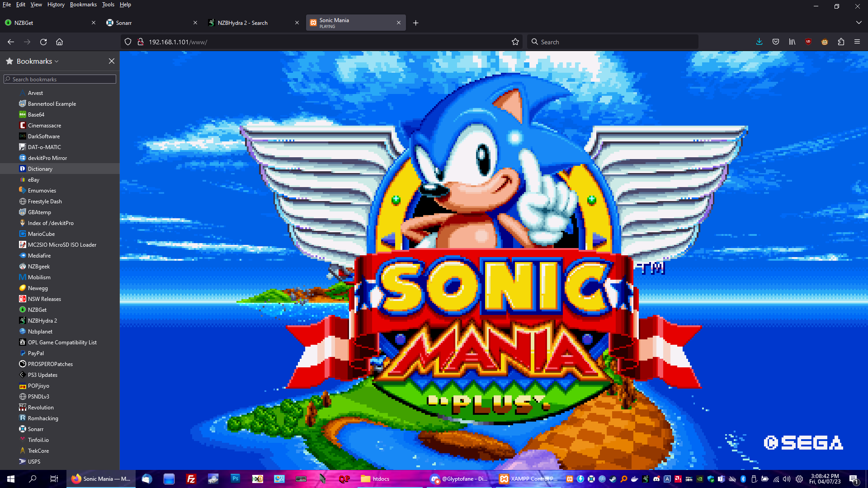Open the taskbar clock and calendar
The image size is (868, 488).
click(x=825, y=479)
